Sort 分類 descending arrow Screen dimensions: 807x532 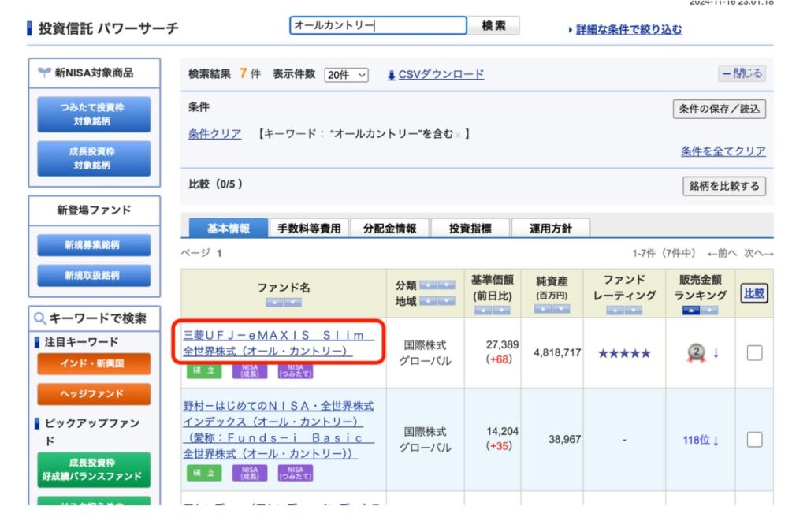(446, 285)
